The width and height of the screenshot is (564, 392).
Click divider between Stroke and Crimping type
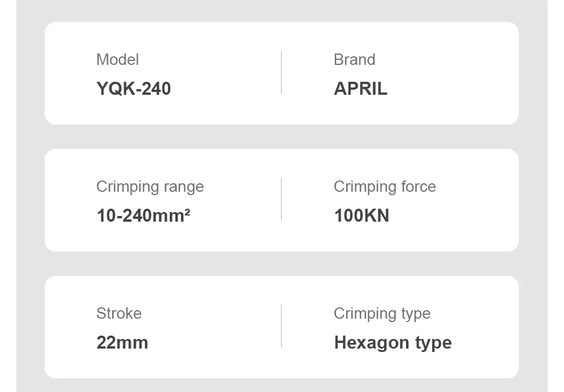pos(281,326)
